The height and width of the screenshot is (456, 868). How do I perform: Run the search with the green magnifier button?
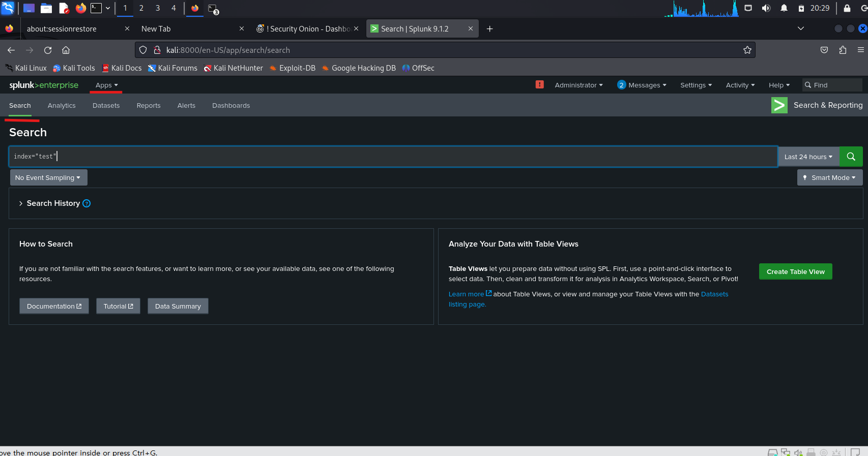click(851, 157)
